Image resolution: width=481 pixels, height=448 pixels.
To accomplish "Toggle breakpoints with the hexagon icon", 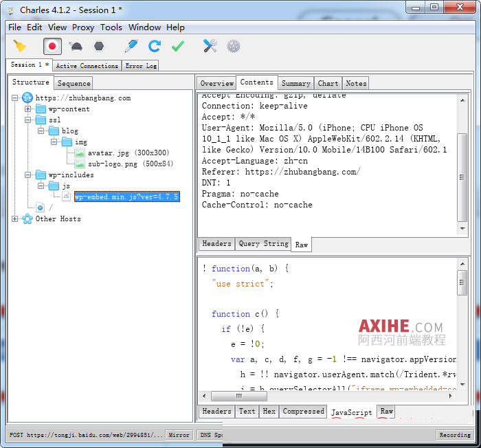I will coord(99,46).
